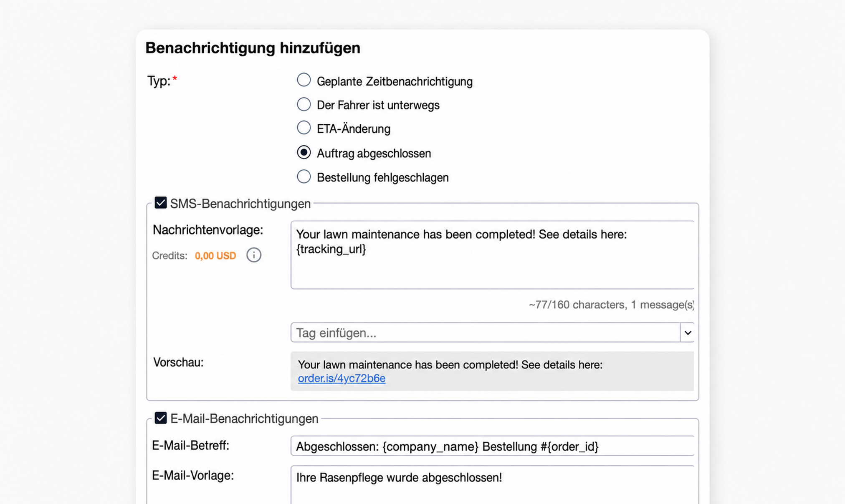Image resolution: width=845 pixels, height=504 pixels.
Task: Click the SMS preview message text
Action: pos(450,365)
